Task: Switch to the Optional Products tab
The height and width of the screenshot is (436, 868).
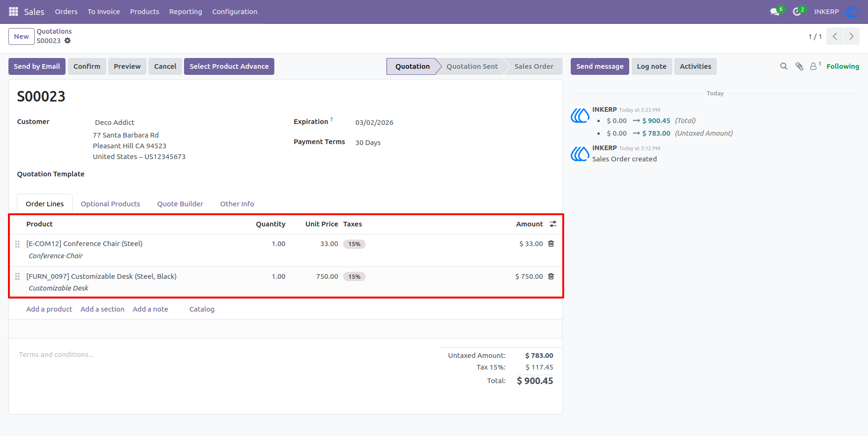Action: point(110,204)
